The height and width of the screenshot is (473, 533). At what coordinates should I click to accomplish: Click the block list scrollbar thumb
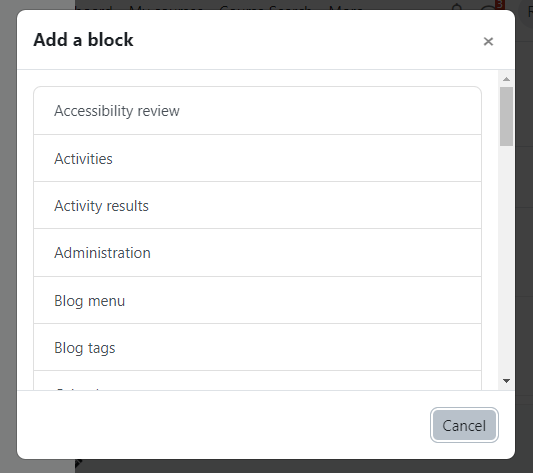coord(506,116)
